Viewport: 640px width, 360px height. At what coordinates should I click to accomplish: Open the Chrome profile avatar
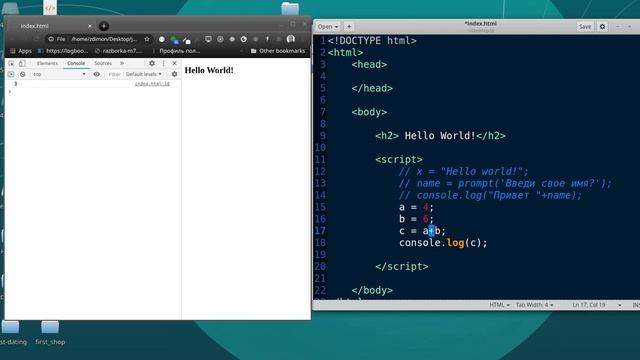[x=291, y=39]
